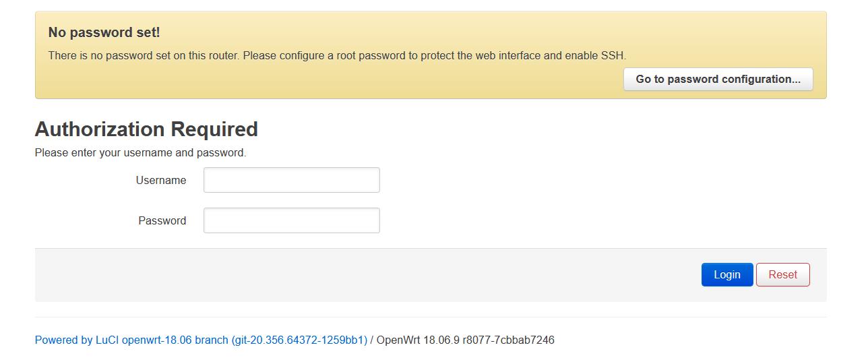This screenshot has width=868, height=364.
Task: Click the divider line above the footer
Action: pyautogui.click(x=431, y=317)
